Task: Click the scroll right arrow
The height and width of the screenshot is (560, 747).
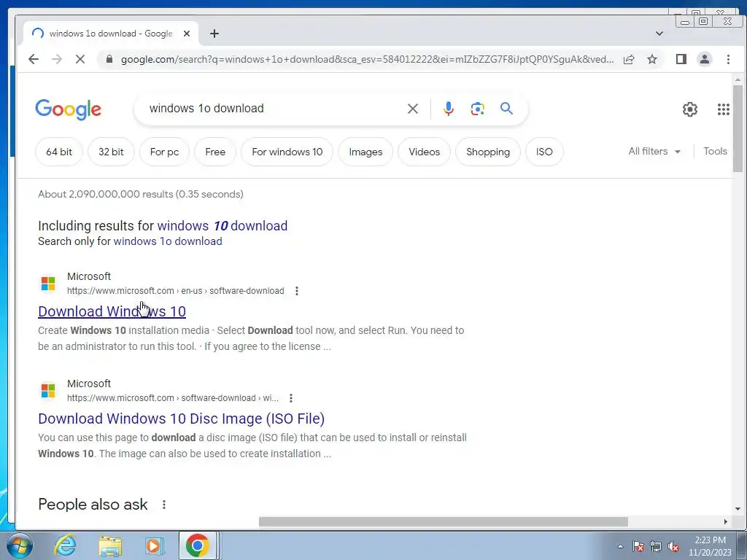Action: (726, 522)
